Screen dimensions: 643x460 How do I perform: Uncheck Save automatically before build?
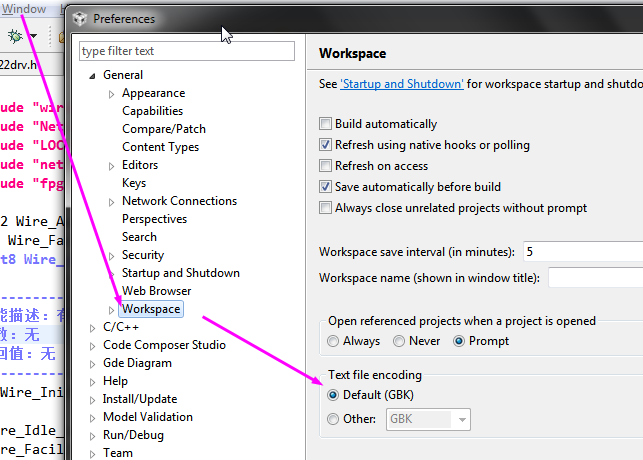pyautogui.click(x=325, y=187)
